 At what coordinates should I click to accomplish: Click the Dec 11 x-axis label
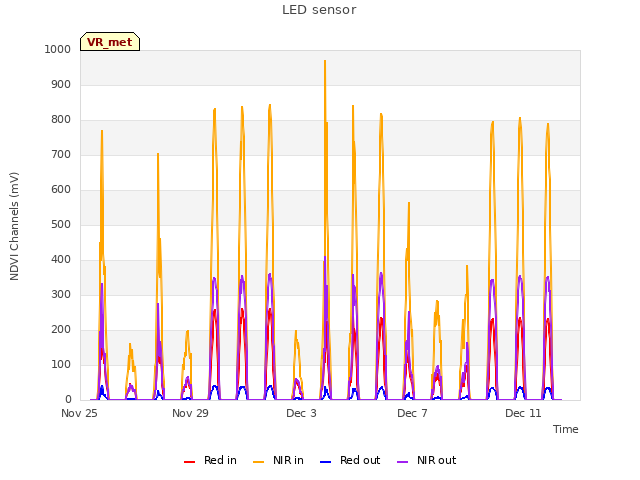(523, 413)
